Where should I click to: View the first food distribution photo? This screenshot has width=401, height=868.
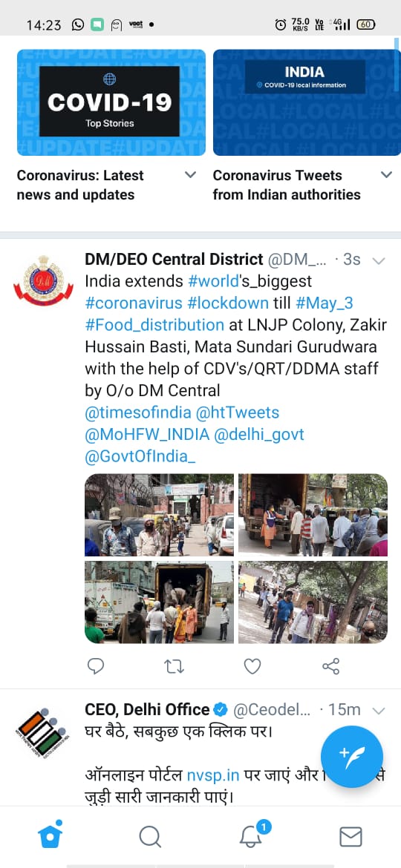coord(159,515)
